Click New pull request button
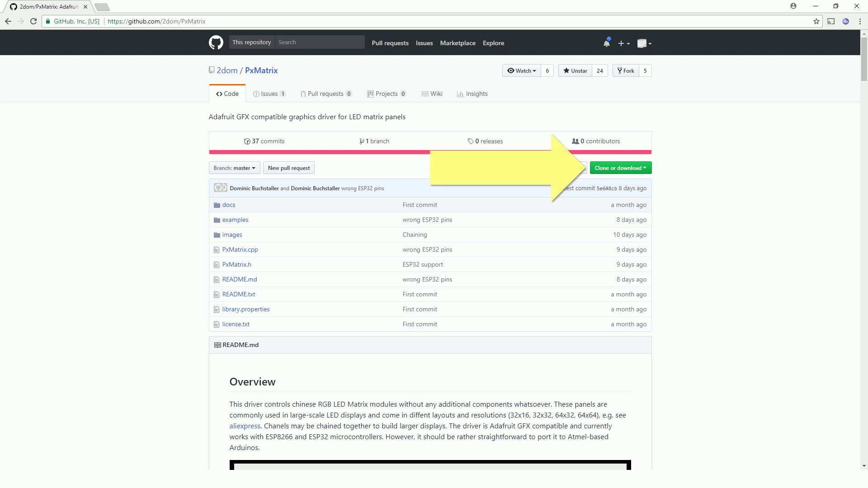The image size is (868, 488). click(288, 168)
